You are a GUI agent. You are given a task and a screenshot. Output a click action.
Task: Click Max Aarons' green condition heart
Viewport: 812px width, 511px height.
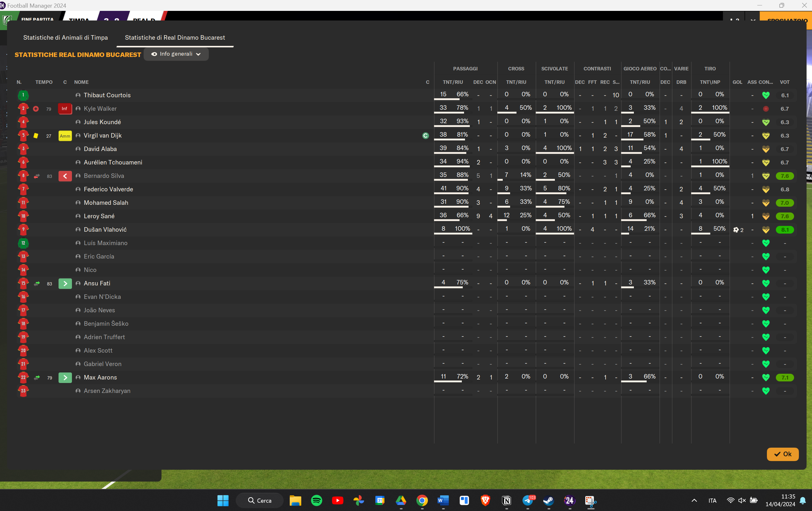tap(766, 378)
